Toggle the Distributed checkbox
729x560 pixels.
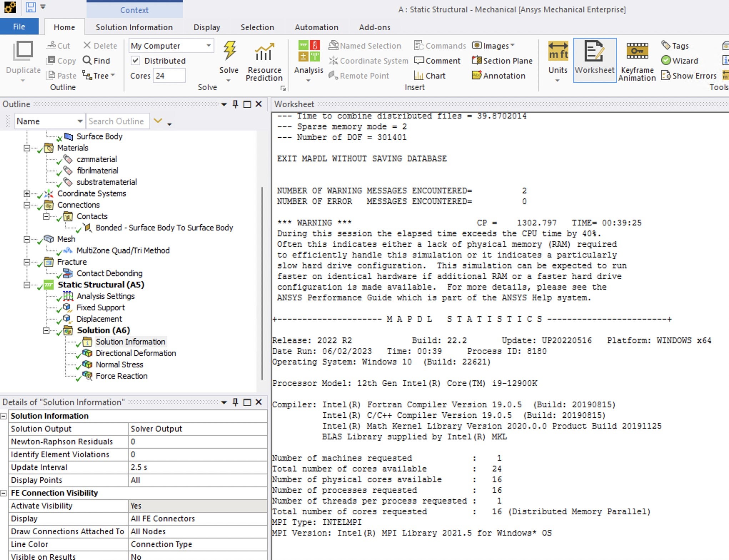[135, 61]
